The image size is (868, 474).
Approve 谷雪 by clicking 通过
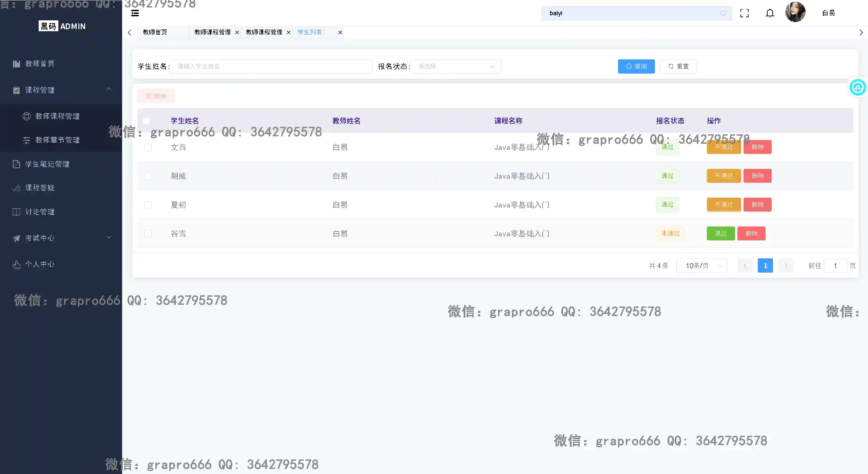pos(720,233)
